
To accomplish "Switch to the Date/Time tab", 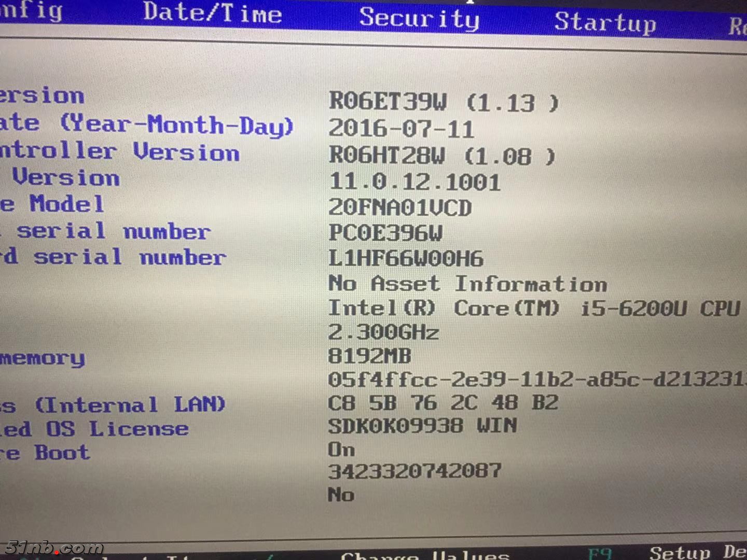I will [x=212, y=12].
